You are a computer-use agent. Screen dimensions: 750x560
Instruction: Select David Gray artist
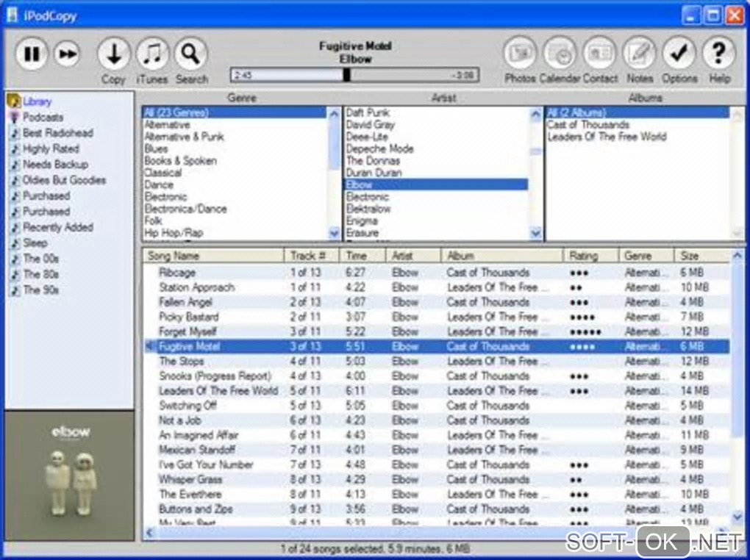point(370,125)
